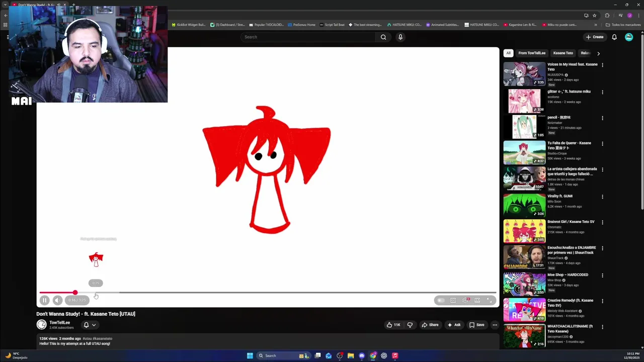Image resolution: width=644 pixels, height=362 pixels.
Task: Open the Kagamine Len & Ri bookmark
Action: coord(520,25)
